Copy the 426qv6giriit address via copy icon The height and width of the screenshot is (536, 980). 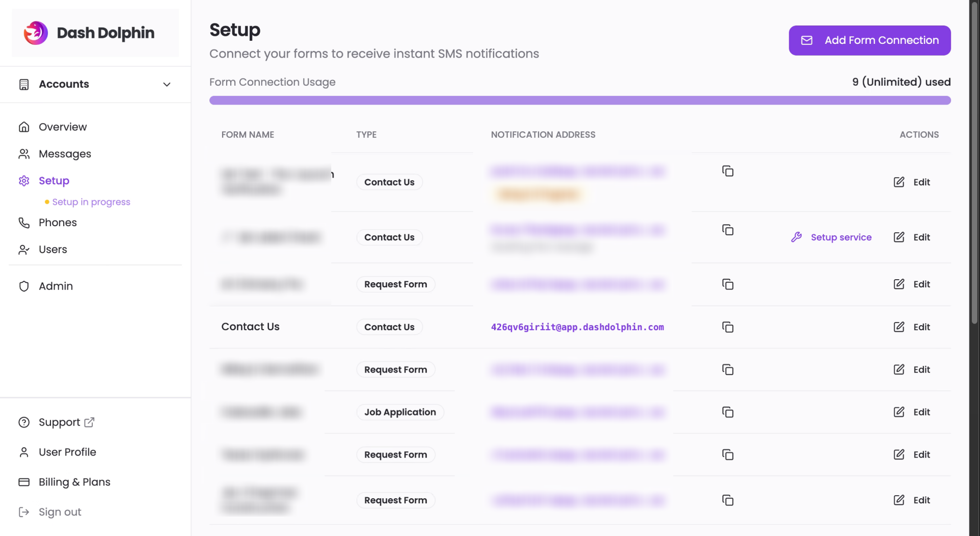728,327
